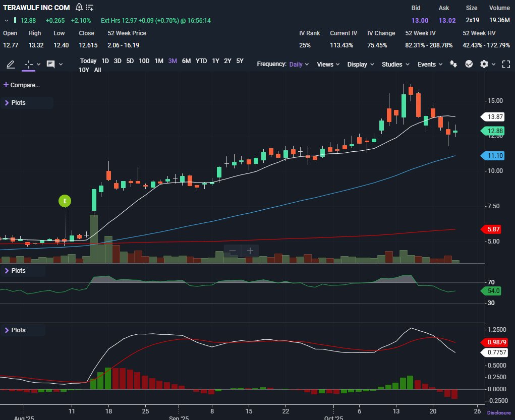Expand Plots in the RSI panel
Screen dimensions: 515x420
15,271
